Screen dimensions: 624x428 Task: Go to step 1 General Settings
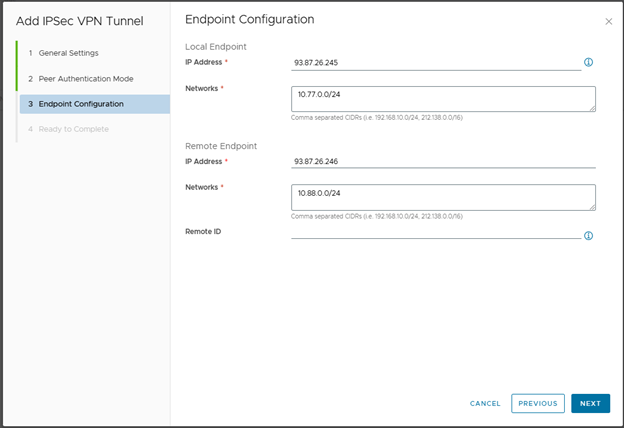tap(68, 53)
